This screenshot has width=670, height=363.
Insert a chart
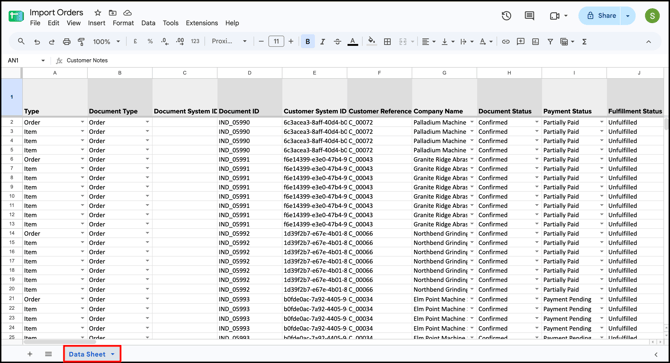[x=535, y=41]
